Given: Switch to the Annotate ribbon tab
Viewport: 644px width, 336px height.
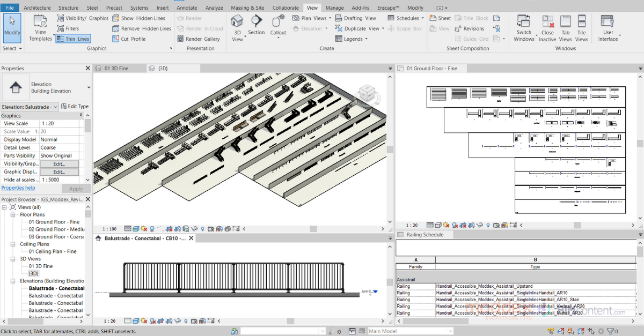Looking at the screenshot, I should pyautogui.click(x=187, y=8).
